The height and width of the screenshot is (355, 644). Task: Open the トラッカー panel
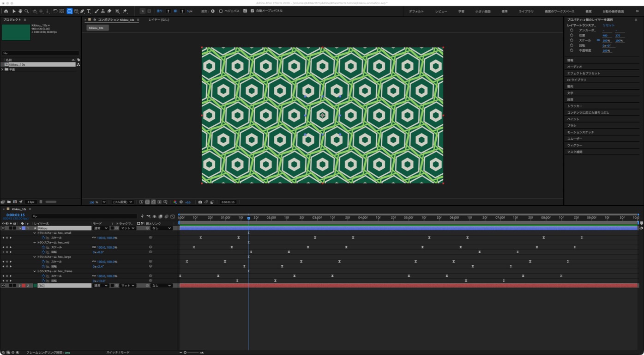[x=575, y=106]
